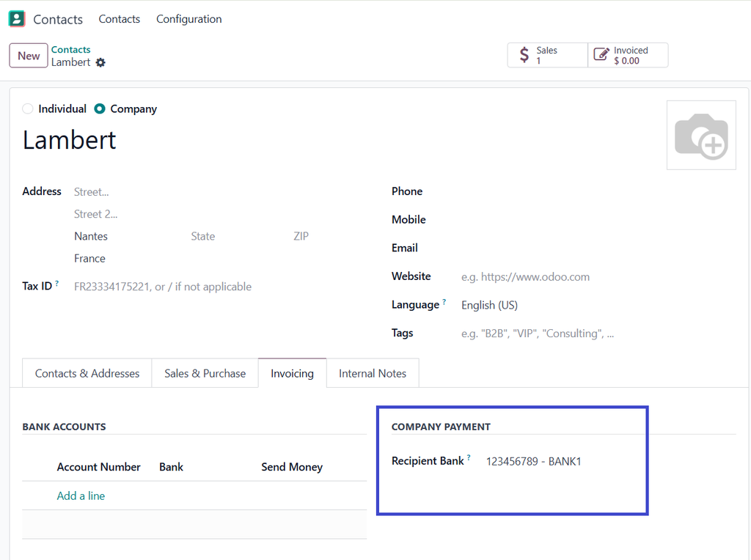Click the Tax ID input field
The width and height of the screenshot is (751, 560).
(x=220, y=287)
